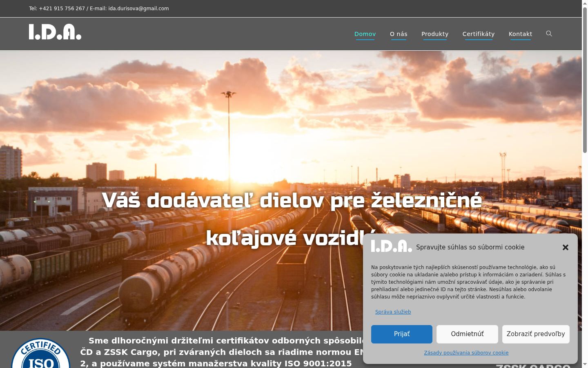Click the 'Spravujte súhlas so súbormi cookie' title
The width and height of the screenshot is (588, 368).
tap(470, 247)
